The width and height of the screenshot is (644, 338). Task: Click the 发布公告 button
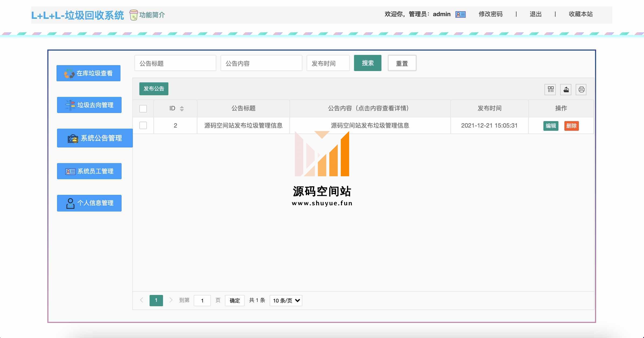(154, 89)
